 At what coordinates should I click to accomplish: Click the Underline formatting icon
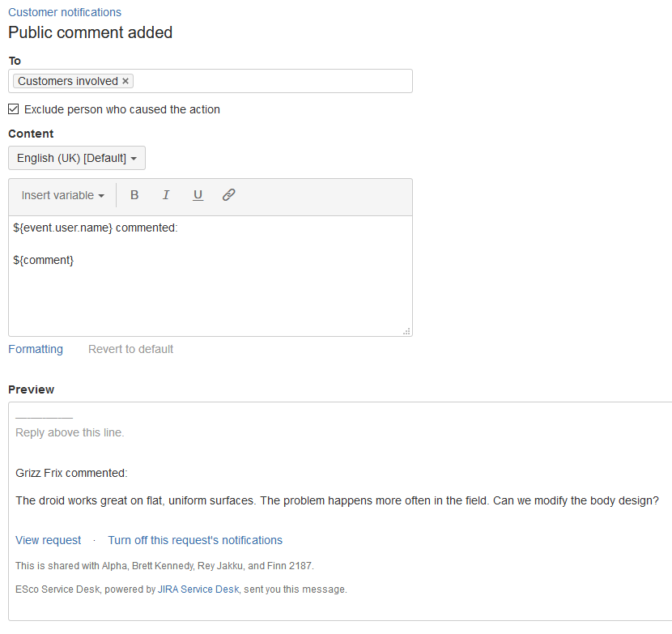coord(198,195)
